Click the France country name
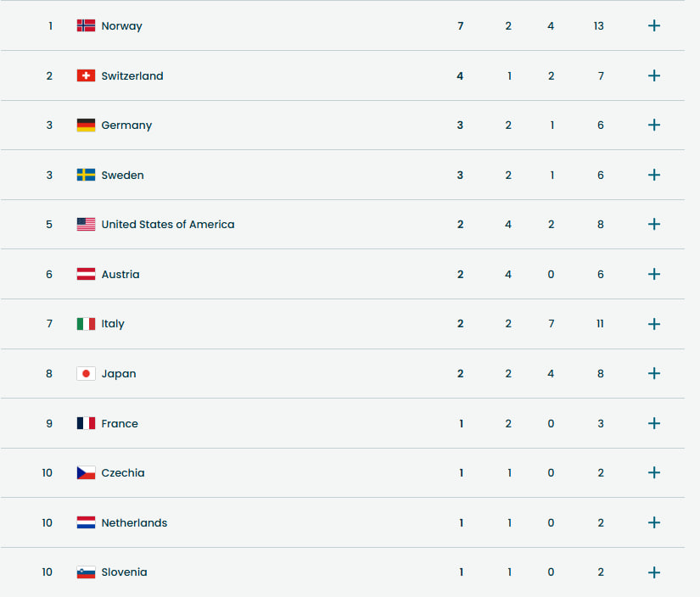This screenshot has width=700, height=597. pos(120,423)
